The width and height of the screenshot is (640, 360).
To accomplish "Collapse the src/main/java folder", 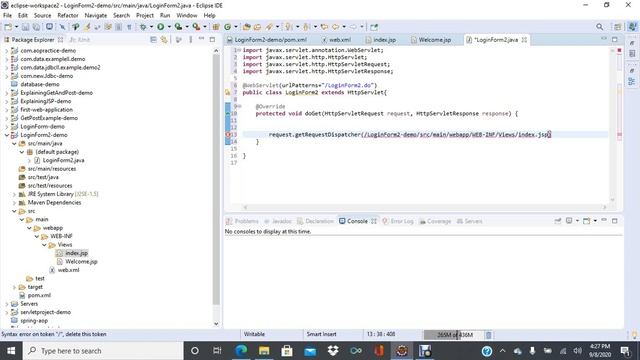I will click(x=14, y=144).
